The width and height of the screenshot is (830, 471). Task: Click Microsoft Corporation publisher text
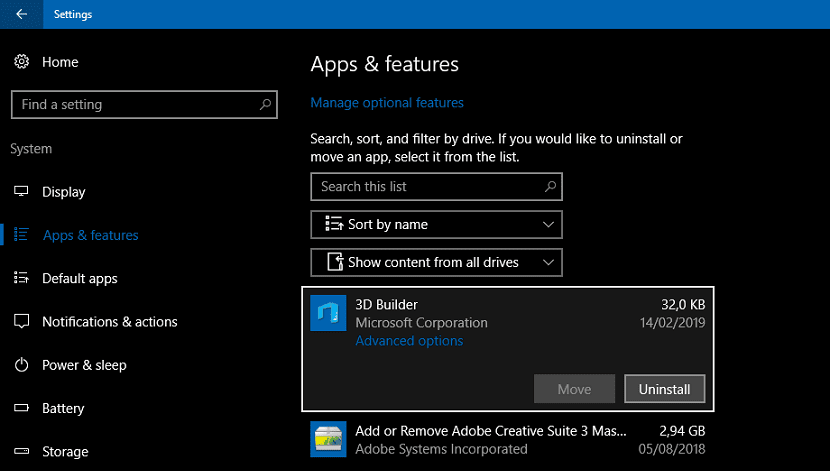[x=421, y=323]
